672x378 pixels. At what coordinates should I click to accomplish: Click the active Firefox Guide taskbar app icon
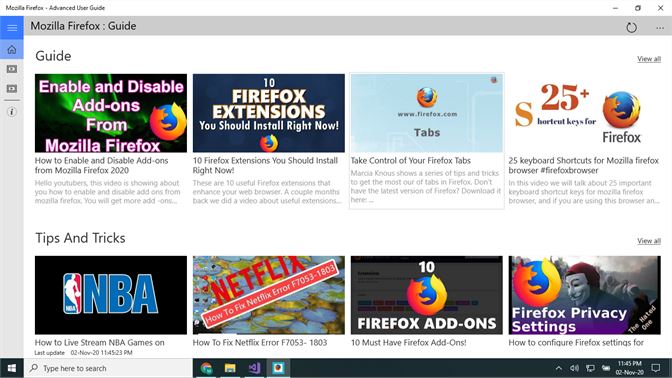(x=278, y=368)
